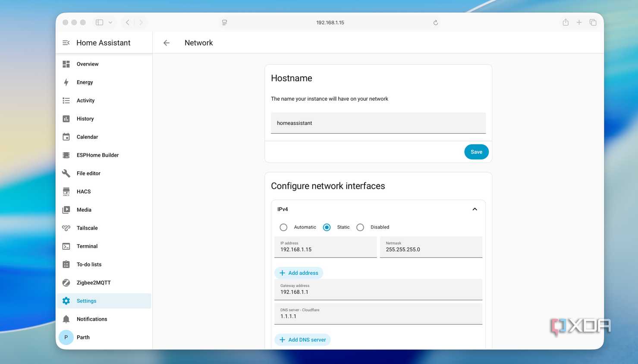
Task: Go back using the Network page arrow
Action: pyautogui.click(x=167, y=43)
